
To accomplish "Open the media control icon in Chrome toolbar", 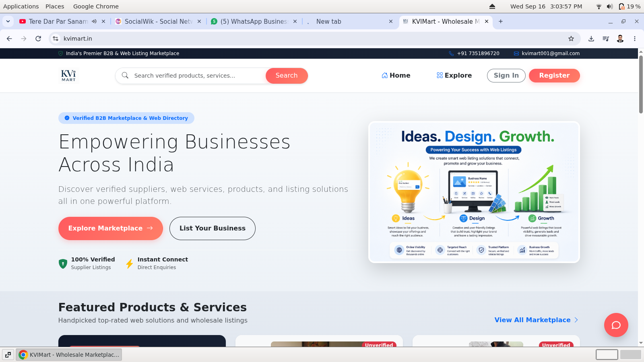I will pos(606,39).
